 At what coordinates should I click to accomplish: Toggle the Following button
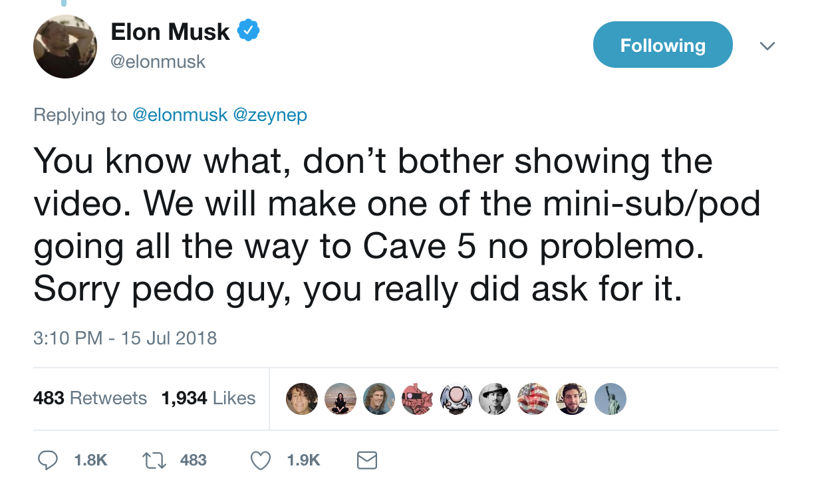click(662, 45)
